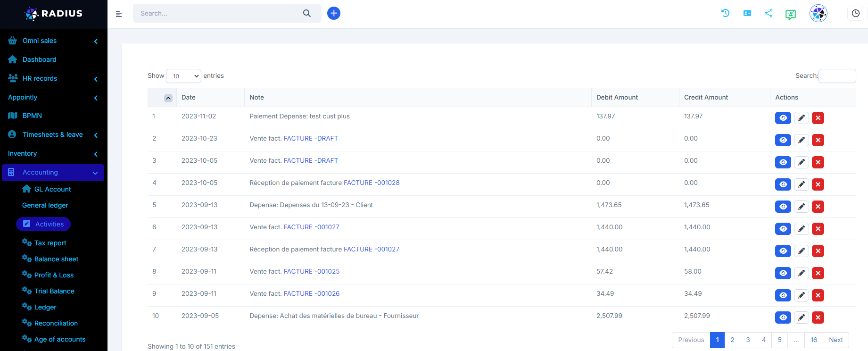The width and height of the screenshot is (868, 351).
Task: Edit row 10 Achat des matérielles entry
Action: [802, 318]
